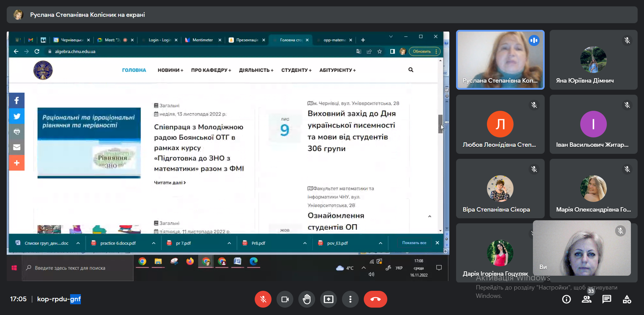Select Любов Леонідівна participant tile
The width and height of the screenshot is (644, 315).
[500, 124]
